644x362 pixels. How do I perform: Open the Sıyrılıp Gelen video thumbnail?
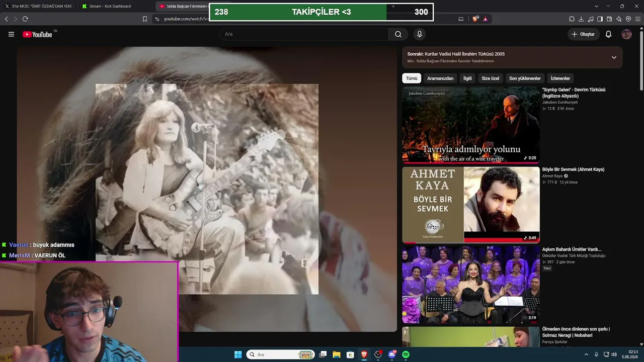point(471,125)
